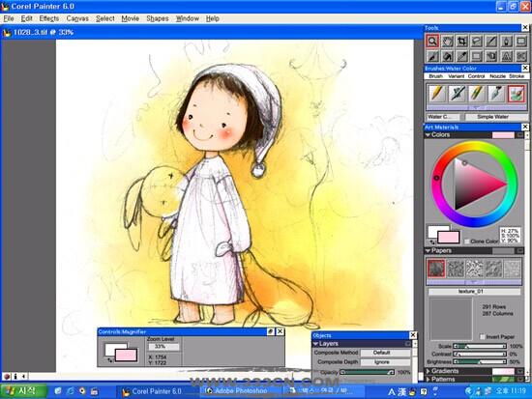Select the Crop tool
The width and height of the screenshot is (532, 399).
tap(461, 42)
